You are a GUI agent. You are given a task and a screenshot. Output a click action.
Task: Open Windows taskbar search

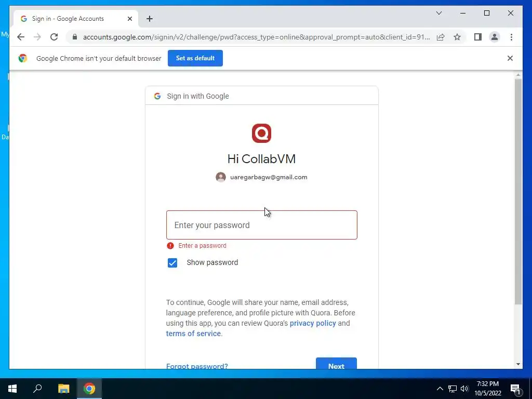pos(37,389)
